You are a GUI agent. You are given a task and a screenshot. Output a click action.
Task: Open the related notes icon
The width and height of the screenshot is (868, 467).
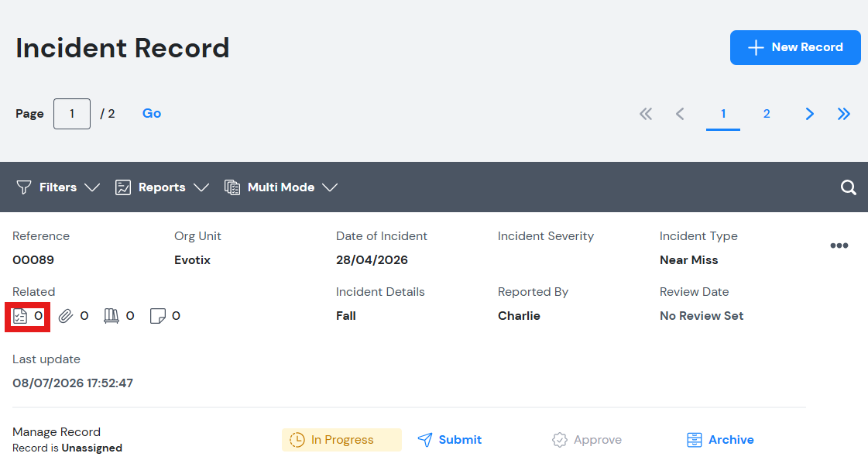(x=158, y=316)
